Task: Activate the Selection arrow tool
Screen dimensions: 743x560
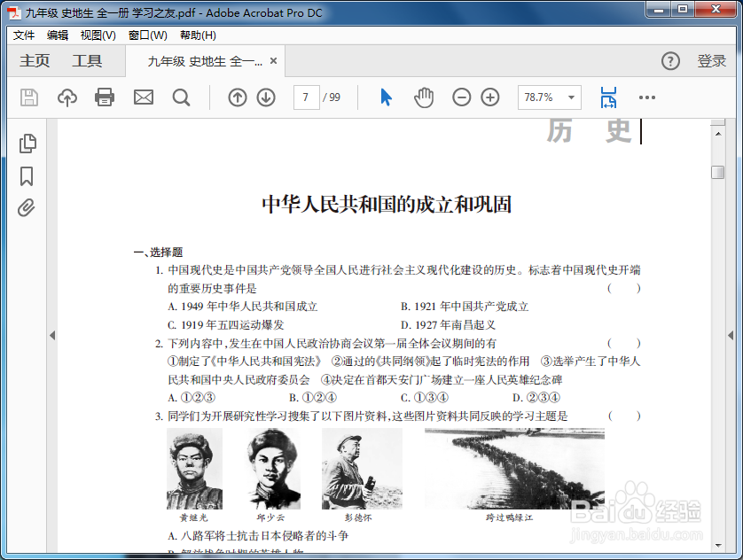Action: click(383, 97)
